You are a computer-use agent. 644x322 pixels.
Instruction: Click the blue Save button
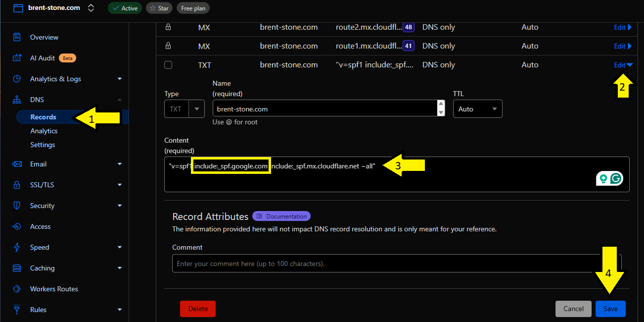[x=610, y=309]
